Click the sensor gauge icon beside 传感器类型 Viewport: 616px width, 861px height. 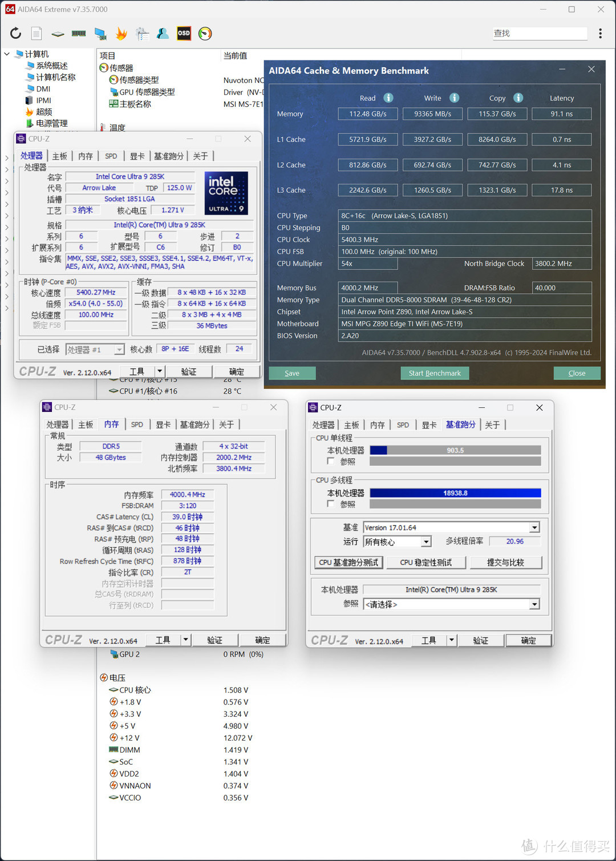pos(114,80)
